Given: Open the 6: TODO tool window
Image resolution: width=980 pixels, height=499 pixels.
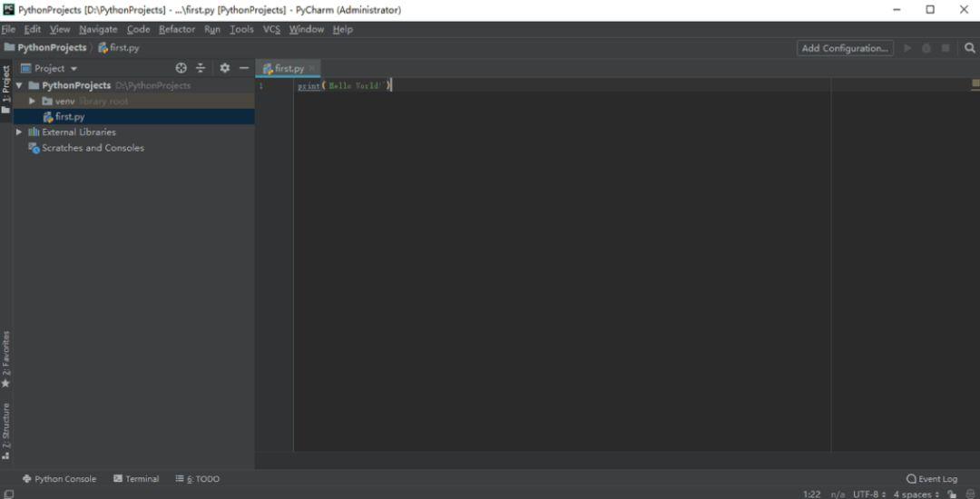Looking at the screenshot, I should click(198, 479).
